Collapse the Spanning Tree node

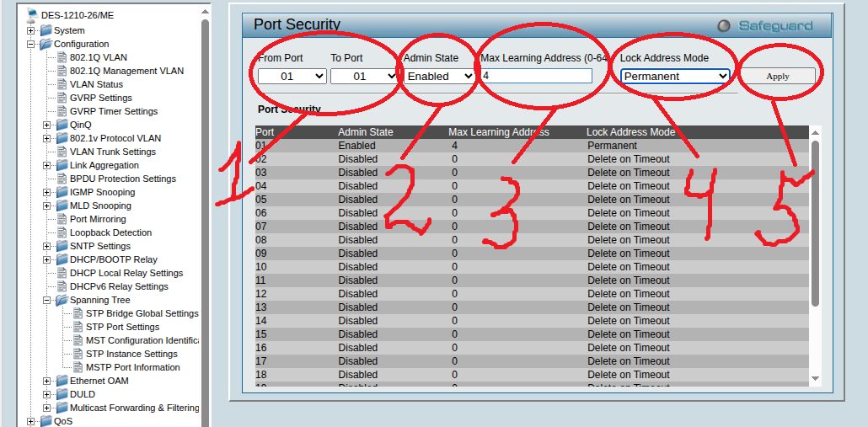[47, 300]
